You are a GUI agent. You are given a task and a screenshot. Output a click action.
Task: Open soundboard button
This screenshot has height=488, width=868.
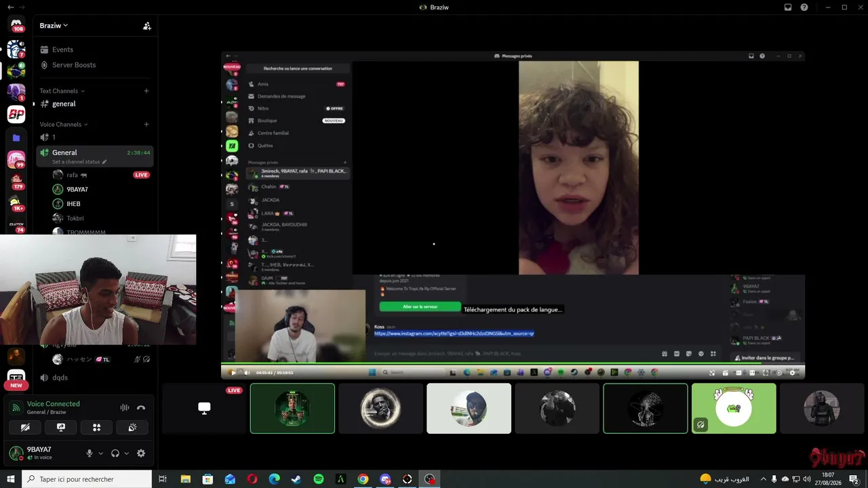(132, 427)
